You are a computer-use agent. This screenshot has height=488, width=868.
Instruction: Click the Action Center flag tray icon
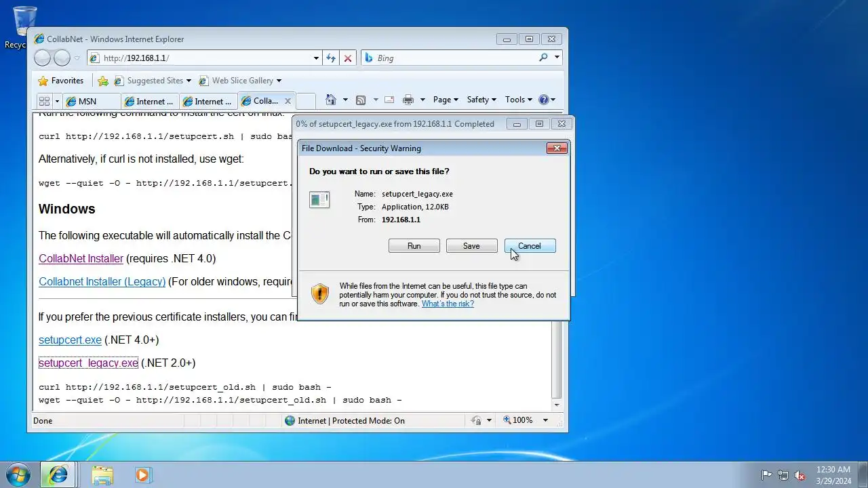[x=766, y=475]
